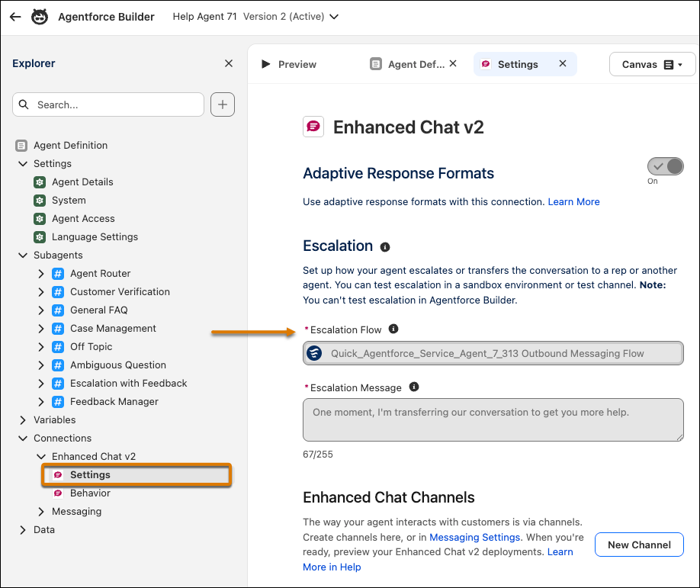The image size is (700, 588).
Task: Expand the General FAQ subagent
Action: [x=41, y=310]
